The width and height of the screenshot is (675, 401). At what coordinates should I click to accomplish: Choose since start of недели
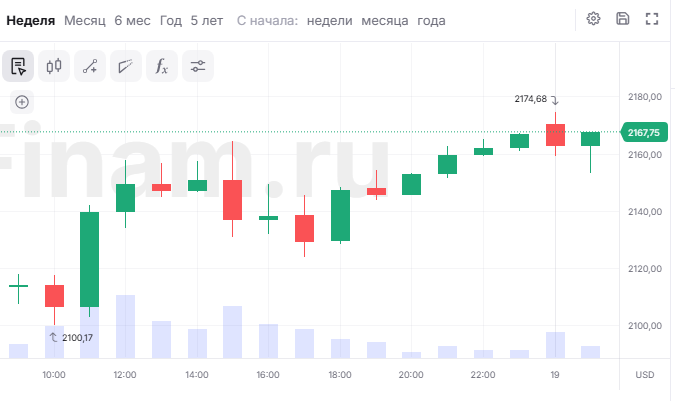(329, 21)
